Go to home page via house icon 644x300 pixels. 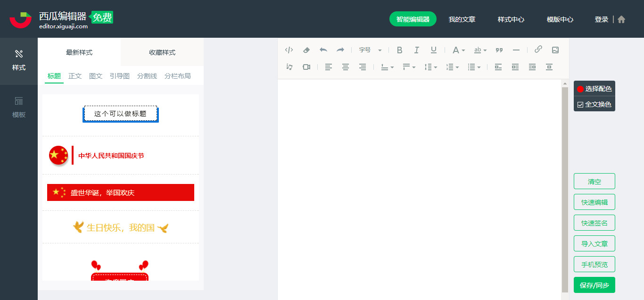tap(621, 19)
